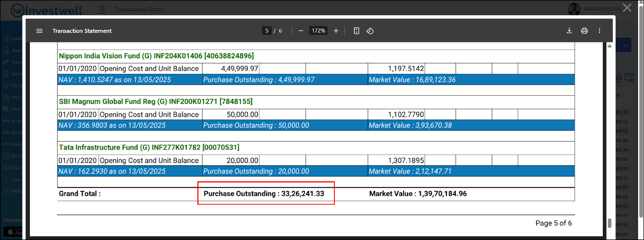Click grand Market Value 1,39,70,184.96
Image resolution: width=644 pixels, height=240 pixels.
click(418, 194)
